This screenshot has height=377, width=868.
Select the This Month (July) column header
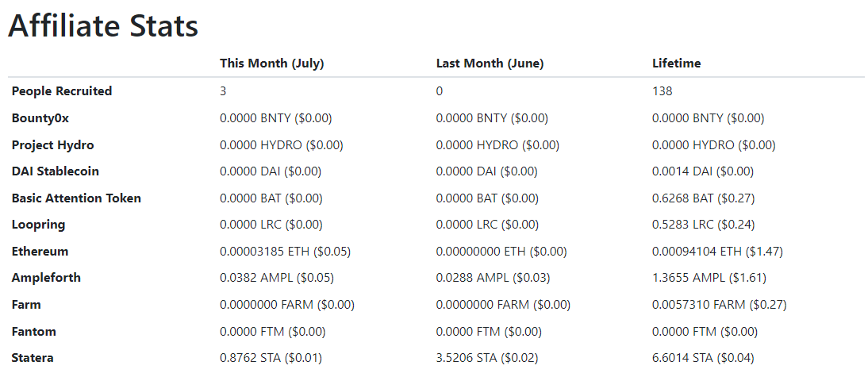point(272,63)
